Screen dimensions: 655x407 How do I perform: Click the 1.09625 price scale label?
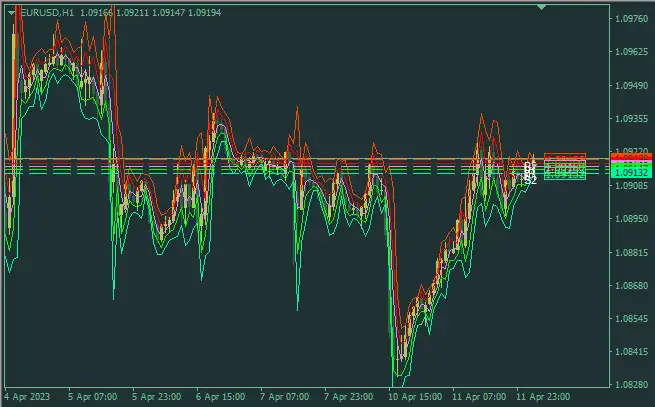(x=631, y=52)
